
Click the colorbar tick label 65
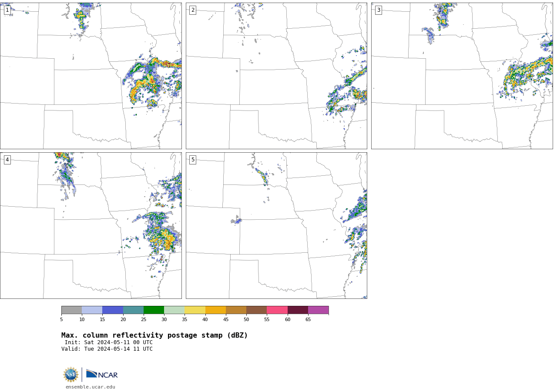pyautogui.click(x=308, y=320)
